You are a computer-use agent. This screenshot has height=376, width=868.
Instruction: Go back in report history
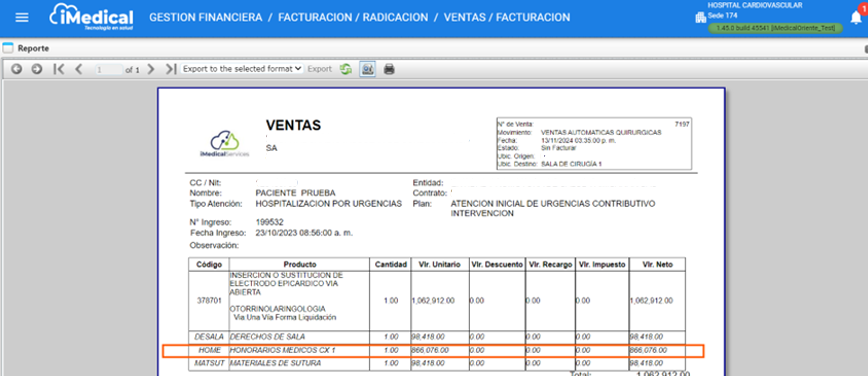(x=17, y=69)
